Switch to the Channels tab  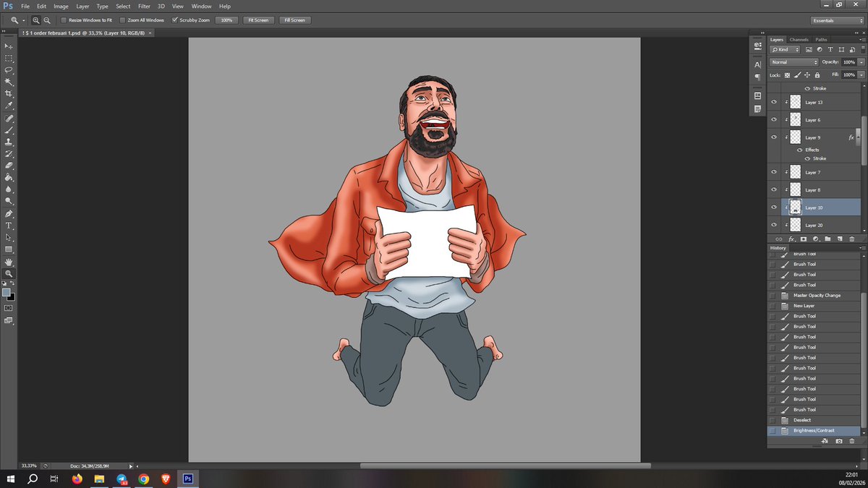(x=799, y=39)
